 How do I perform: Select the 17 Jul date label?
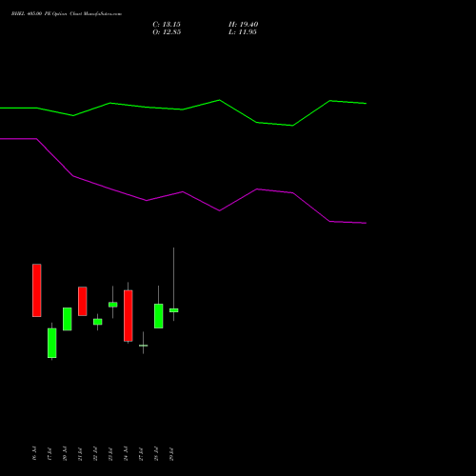click(50, 453)
